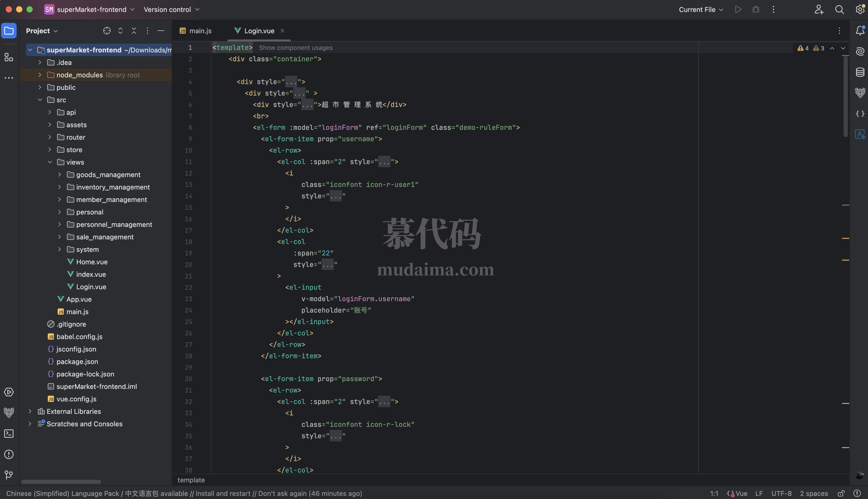Screen dimensions: 868x499
Task: Collapse all nodes in Project panel
Action: (x=134, y=30)
